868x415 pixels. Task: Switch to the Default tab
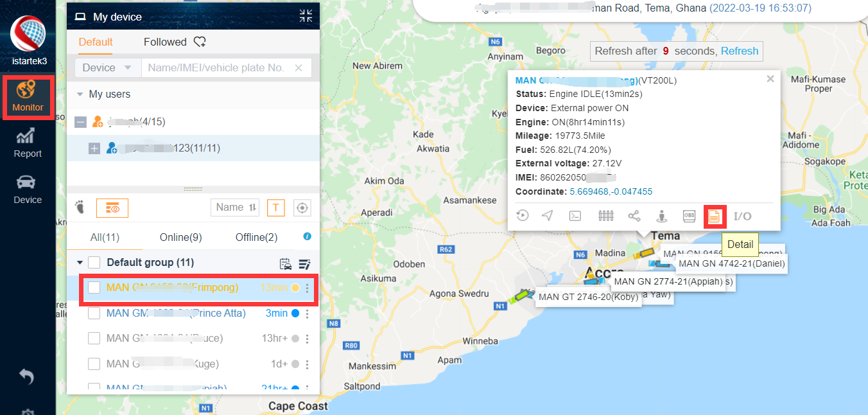click(x=96, y=42)
